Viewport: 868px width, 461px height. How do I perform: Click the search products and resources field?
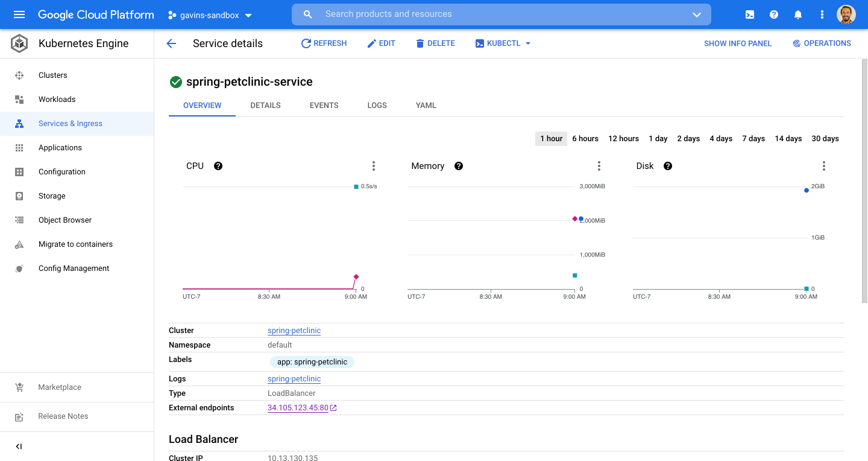click(x=500, y=14)
